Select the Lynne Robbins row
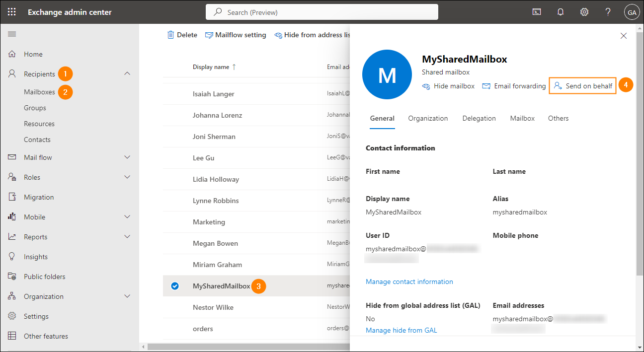This screenshot has width=644, height=352. (256, 201)
